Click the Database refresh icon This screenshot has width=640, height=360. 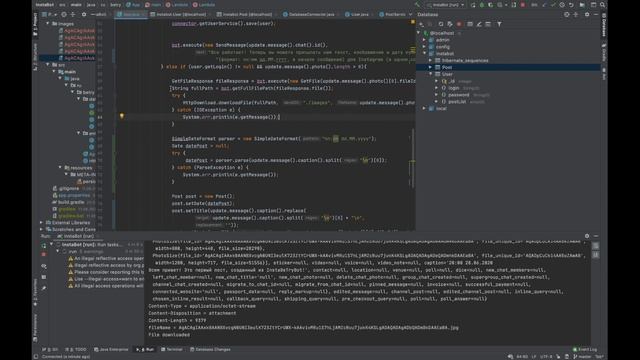pyautogui.click(x=440, y=24)
